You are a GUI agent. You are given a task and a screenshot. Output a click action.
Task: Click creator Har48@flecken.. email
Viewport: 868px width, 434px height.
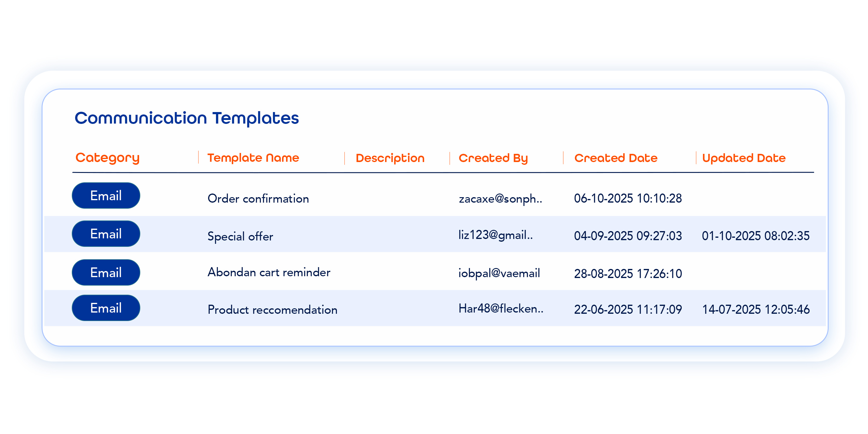[x=501, y=308]
